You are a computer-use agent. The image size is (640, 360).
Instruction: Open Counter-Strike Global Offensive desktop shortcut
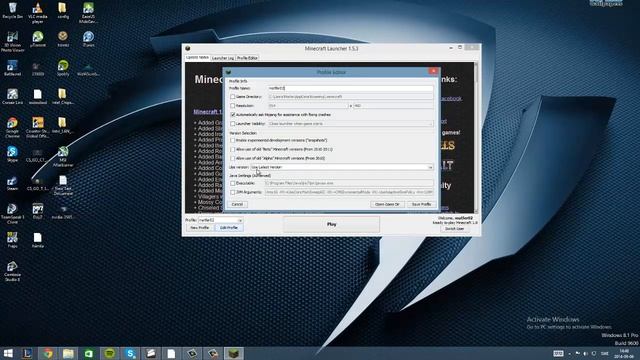[38, 127]
